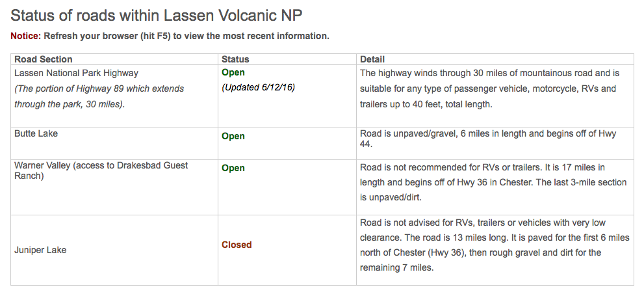Select the Butte Lake road name
Screen dimensions: 644x298
(x=36, y=133)
